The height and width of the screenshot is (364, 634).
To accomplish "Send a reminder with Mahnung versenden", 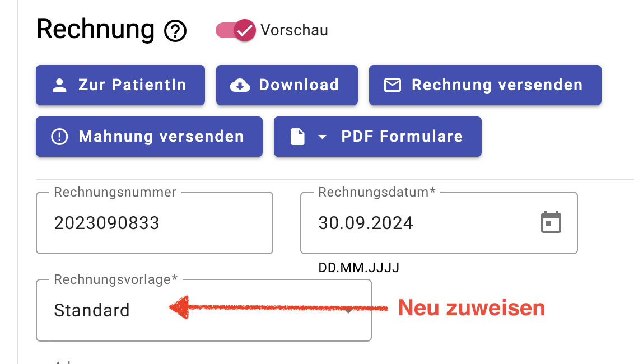I will coord(149,137).
